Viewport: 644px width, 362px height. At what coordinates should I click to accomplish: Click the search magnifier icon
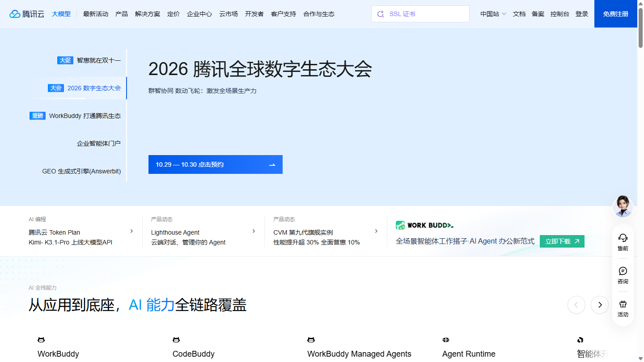(x=381, y=14)
